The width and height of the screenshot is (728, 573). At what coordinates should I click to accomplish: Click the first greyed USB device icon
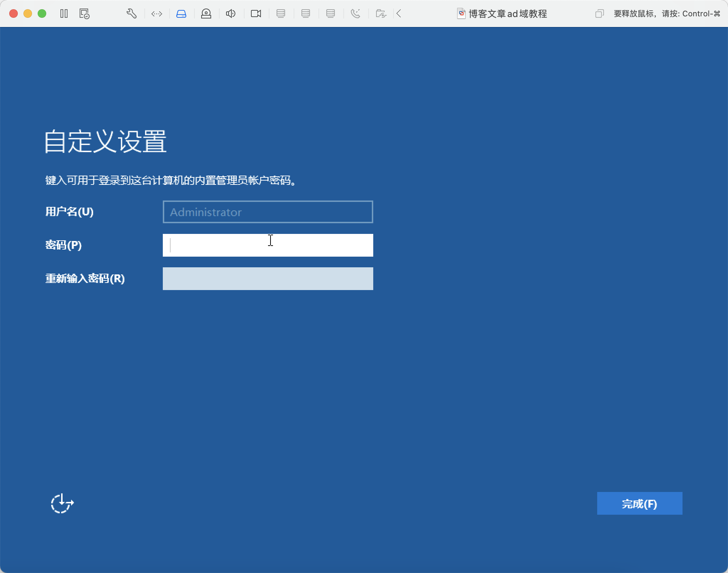(281, 14)
